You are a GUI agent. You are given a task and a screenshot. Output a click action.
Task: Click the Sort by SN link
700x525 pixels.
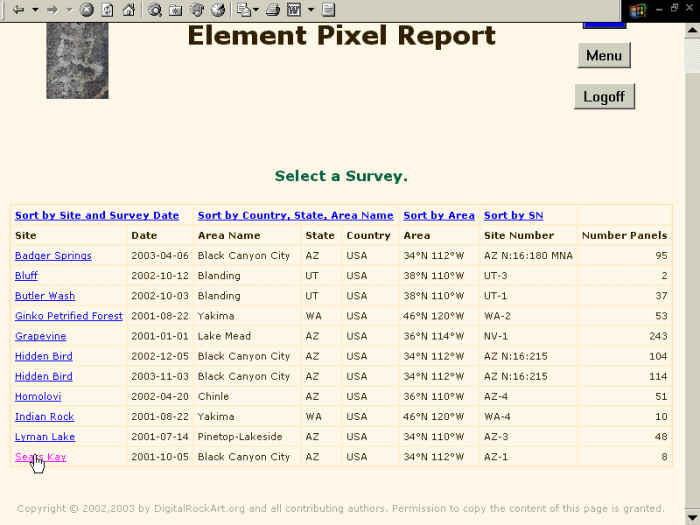pos(513,215)
